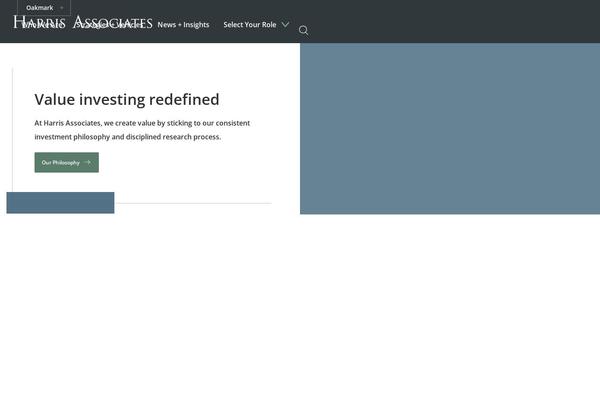Image resolution: width=600 pixels, height=400 pixels.
Task: Click the Value investing redefined heading
Action: 127,100
